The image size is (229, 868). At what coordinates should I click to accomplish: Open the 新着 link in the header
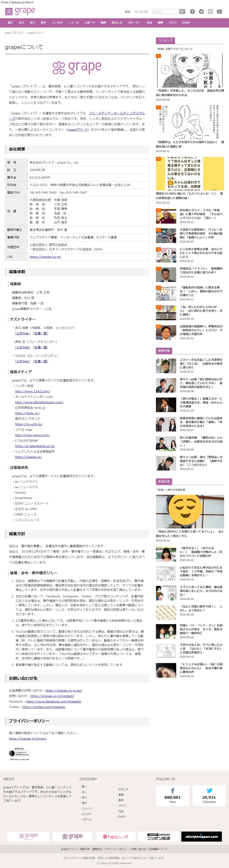(127, 12)
